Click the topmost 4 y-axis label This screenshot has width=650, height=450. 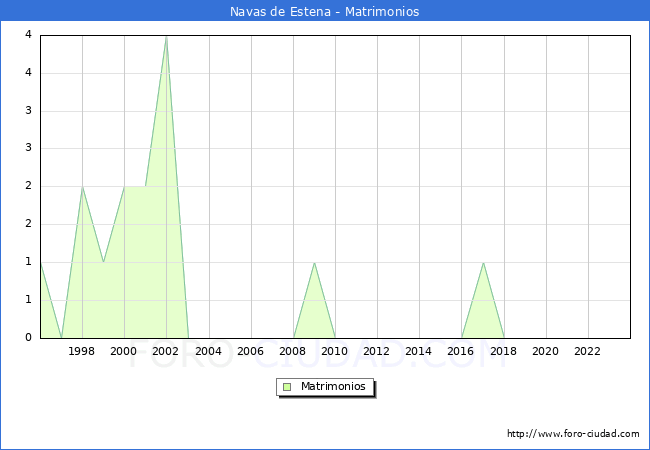(28, 34)
